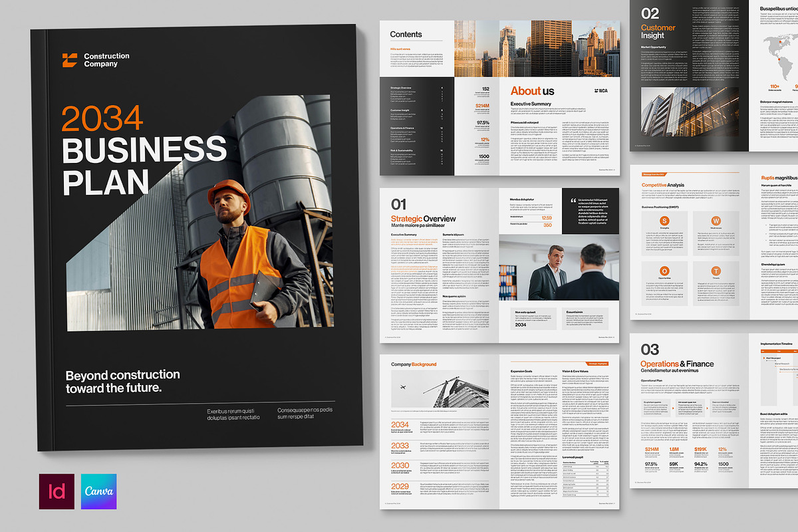The height and width of the screenshot is (532, 798).
Task: Click the "1500" statistic on Contents spread
Action: pyautogui.click(x=484, y=157)
